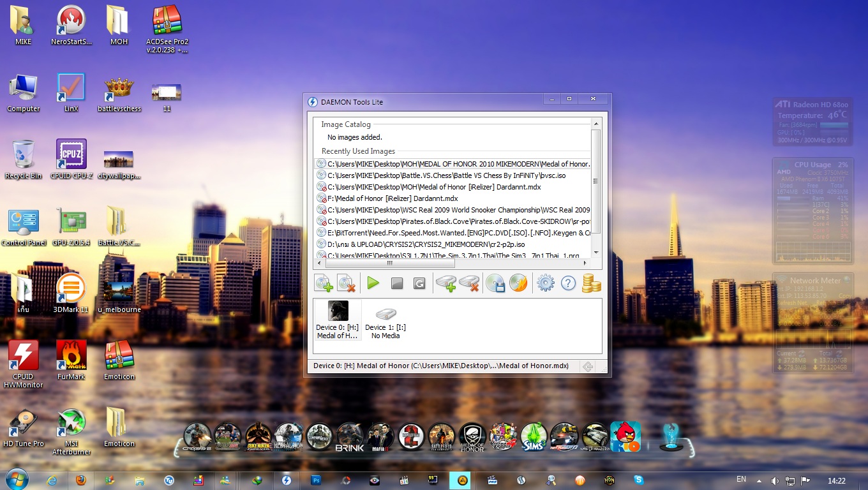Click the Burn Image flame disc icon
Viewport: 868px width, 490px height.
point(518,283)
